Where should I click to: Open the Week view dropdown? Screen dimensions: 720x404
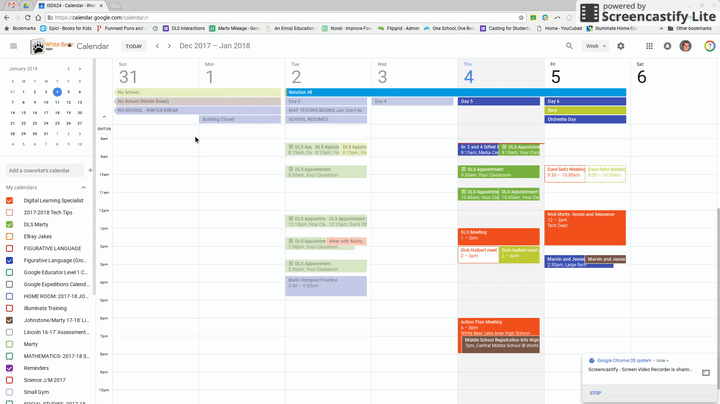pyautogui.click(x=595, y=46)
